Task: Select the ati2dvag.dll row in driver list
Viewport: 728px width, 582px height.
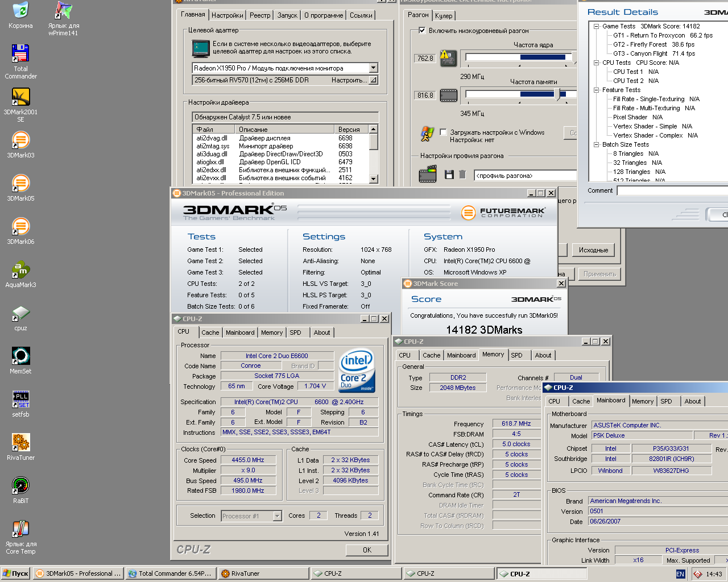Action: tap(281, 138)
